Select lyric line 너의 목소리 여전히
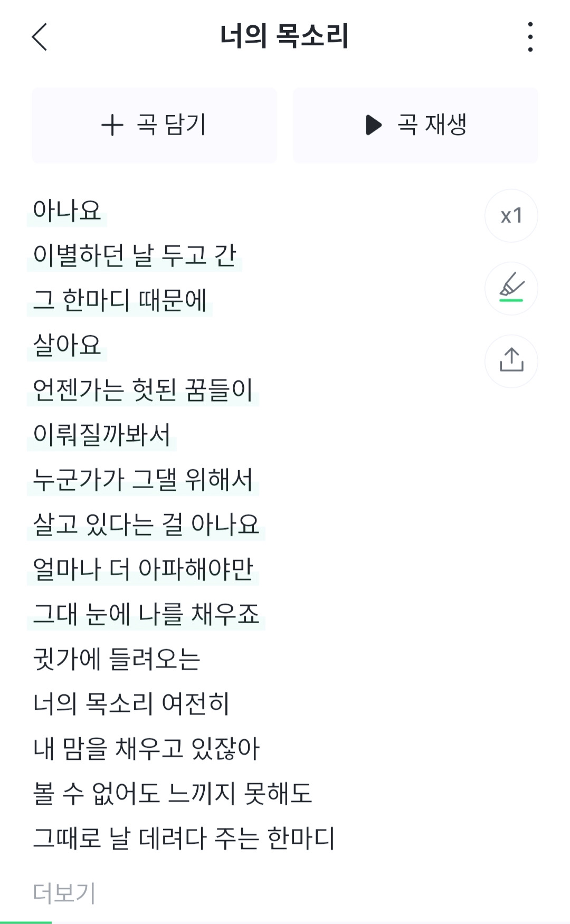 pos(131,703)
